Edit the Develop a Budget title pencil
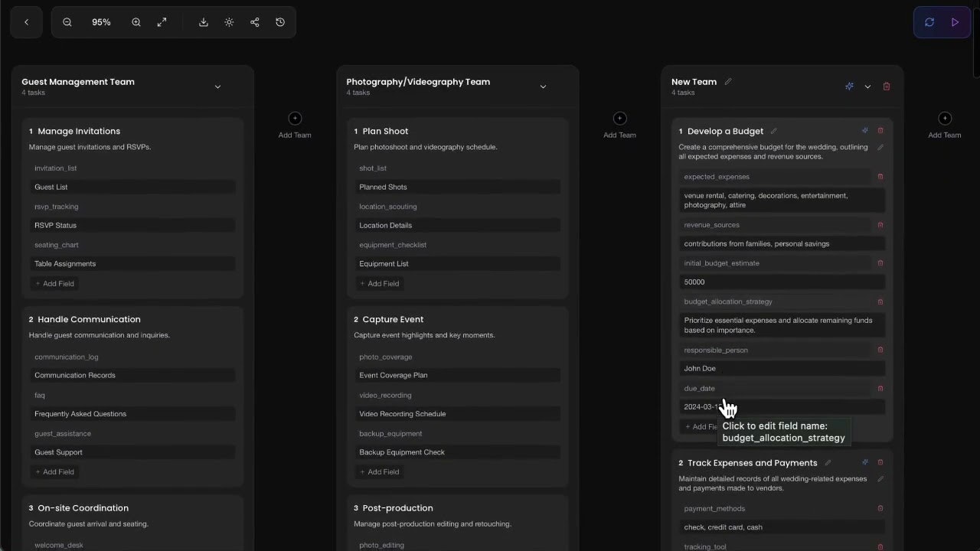The image size is (980, 551). pyautogui.click(x=774, y=131)
